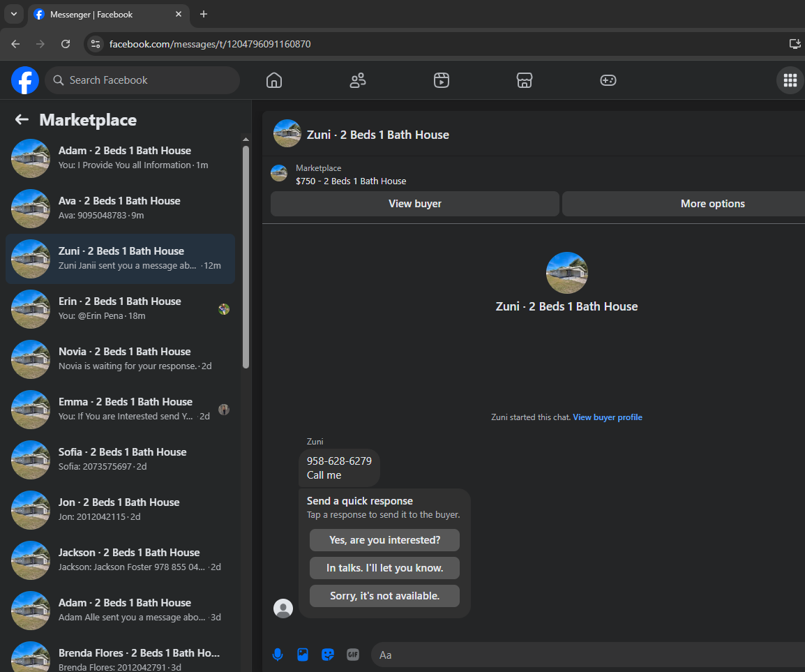Open the Erin conversation
Image resolution: width=805 pixels, height=672 pixels.
click(x=120, y=309)
